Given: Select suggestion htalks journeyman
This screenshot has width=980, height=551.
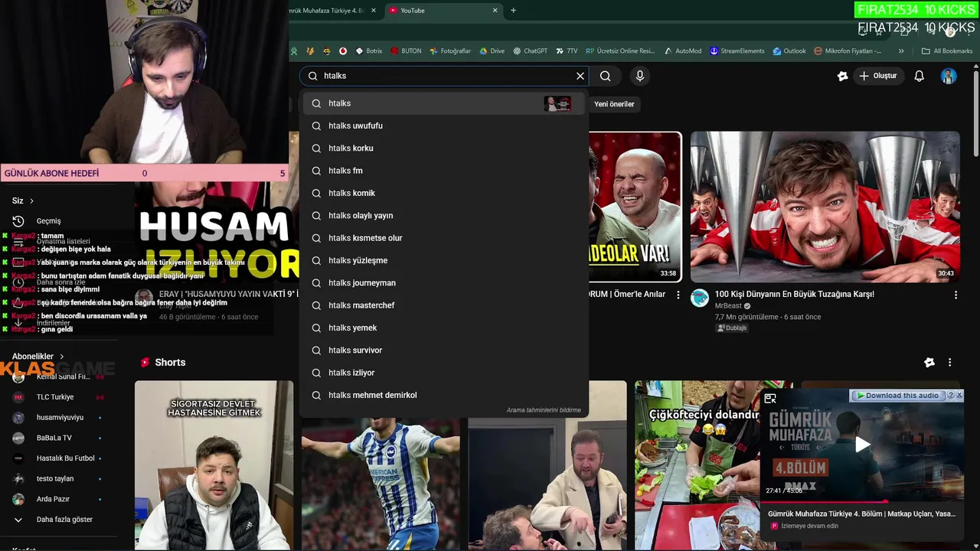Looking at the screenshot, I should click(x=443, y=283).
